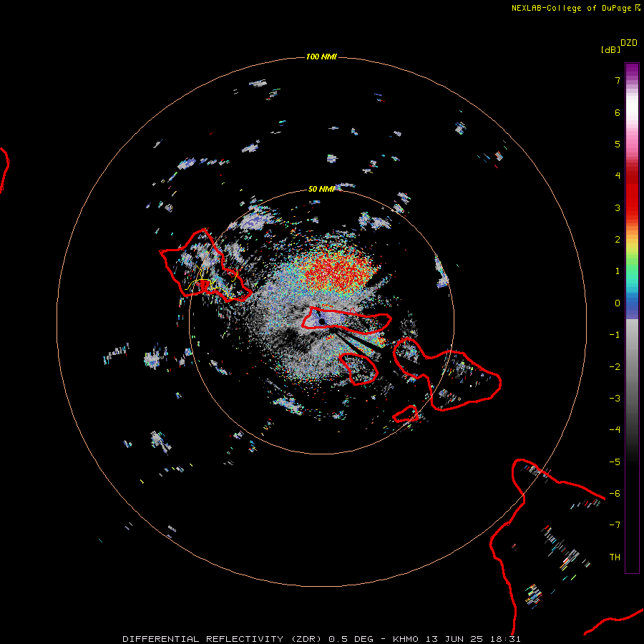
Task: Click the TH threshold label on scale
Action: tap(615, 557)
